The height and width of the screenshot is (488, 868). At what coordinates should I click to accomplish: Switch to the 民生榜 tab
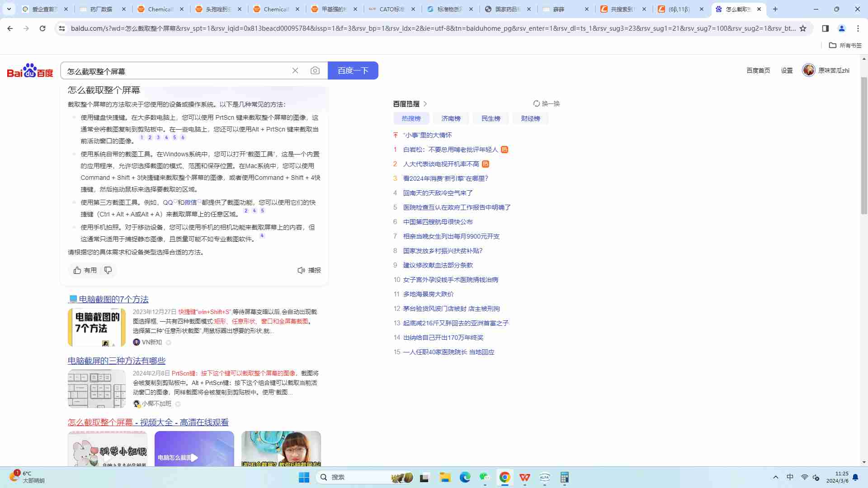[491, 118]
